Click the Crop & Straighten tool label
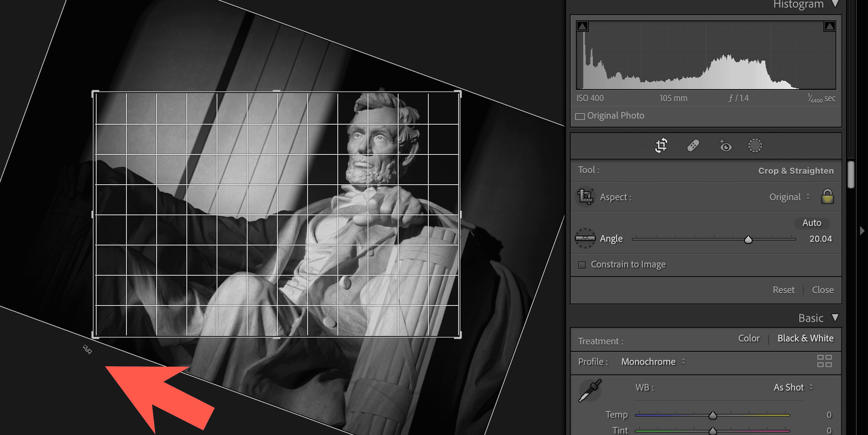The image size is (868, 435). (x=796, y=171)
